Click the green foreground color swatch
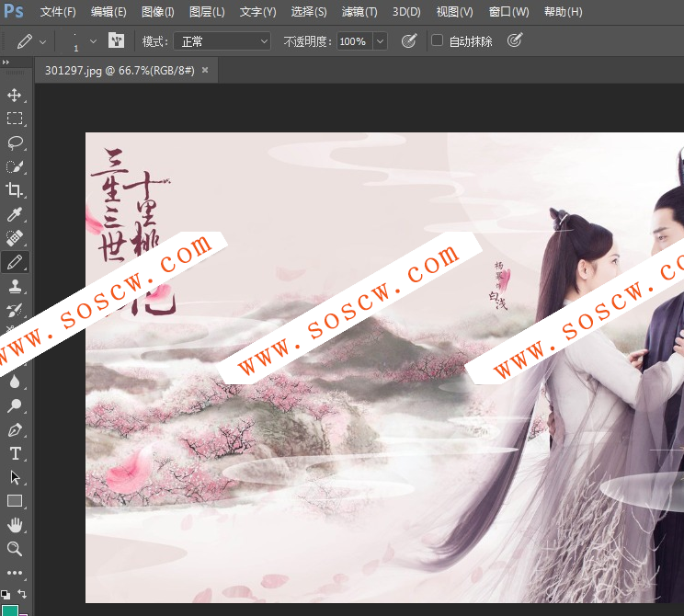This screenshot has width=684, height=616. (10, 610)
